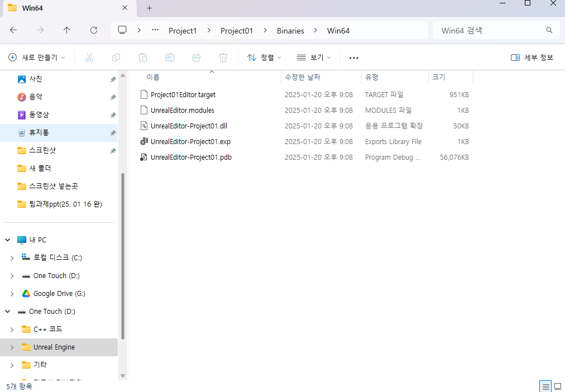Open the See more ellipsis in toolbar

click(x=354, y=58)
